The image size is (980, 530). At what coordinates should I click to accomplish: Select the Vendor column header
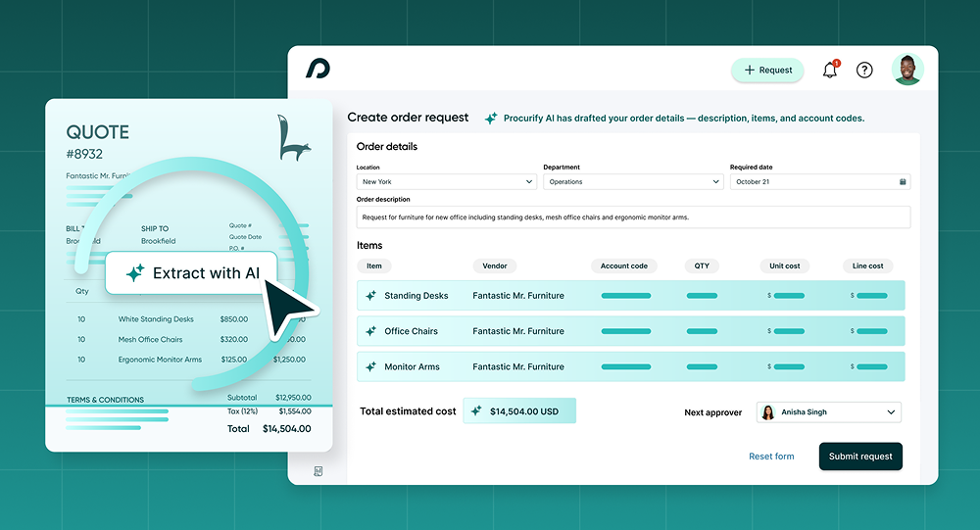pyautogui.click(x=495, y=265)
